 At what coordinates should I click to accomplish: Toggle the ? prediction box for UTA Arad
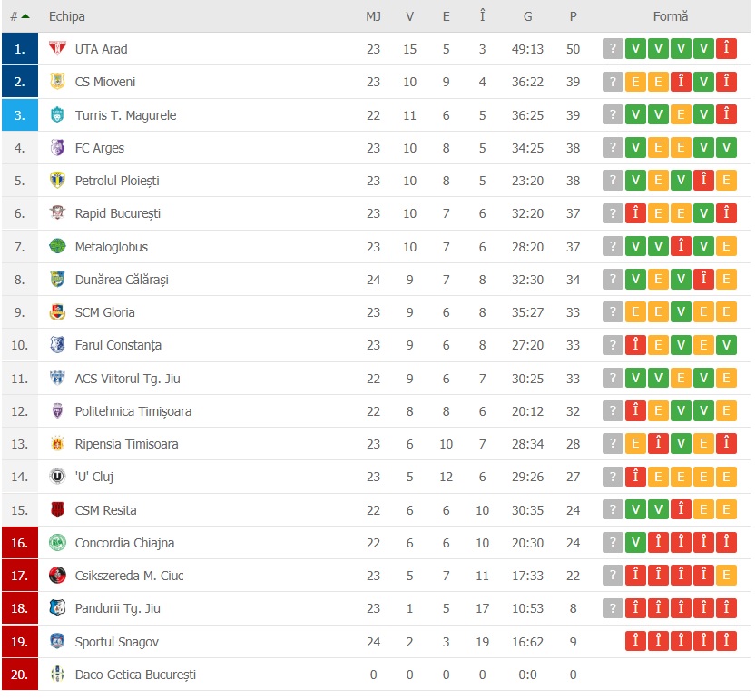pyautogui.click(x=612, y=49)
